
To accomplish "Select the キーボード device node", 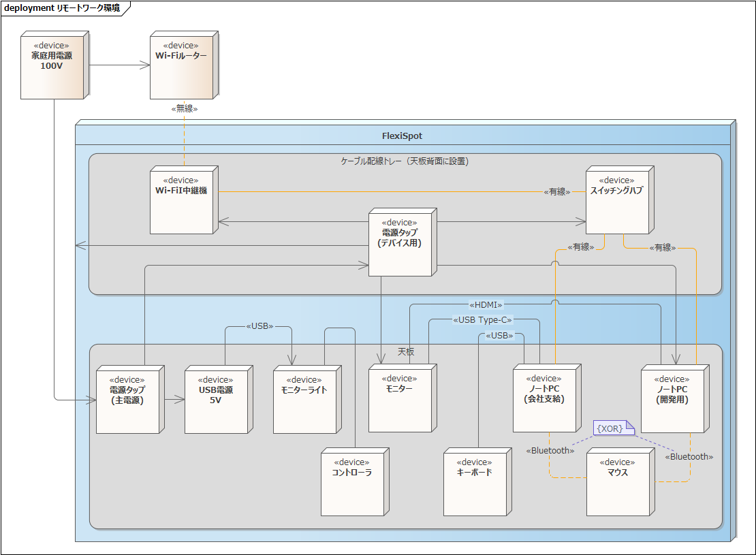I will click(474, 485).
